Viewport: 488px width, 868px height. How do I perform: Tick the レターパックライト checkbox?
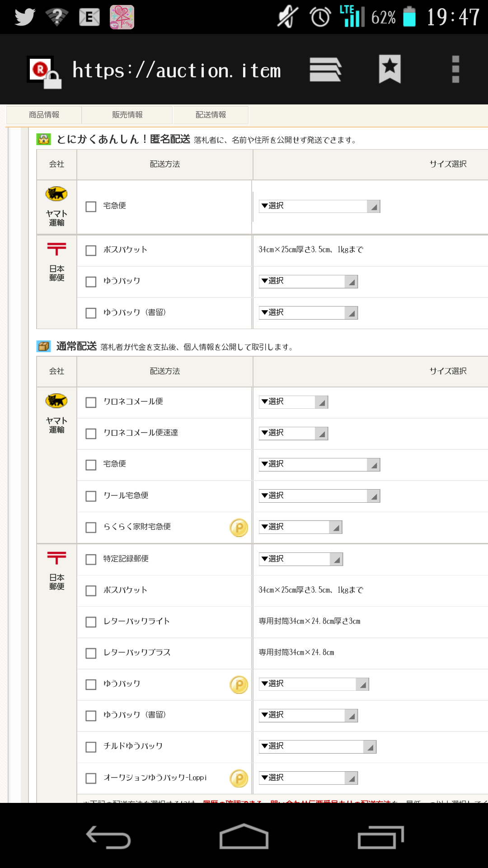click(x=91, y=622)
